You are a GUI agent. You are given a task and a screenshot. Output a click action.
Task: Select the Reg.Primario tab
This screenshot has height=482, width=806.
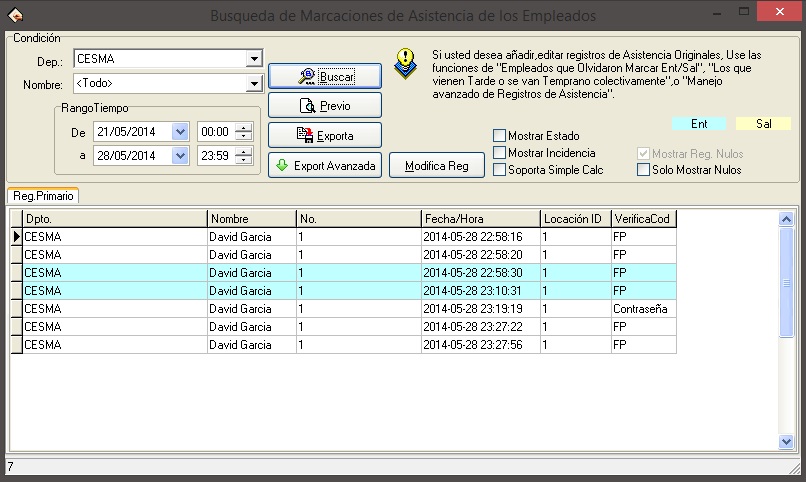coord(43,196)
